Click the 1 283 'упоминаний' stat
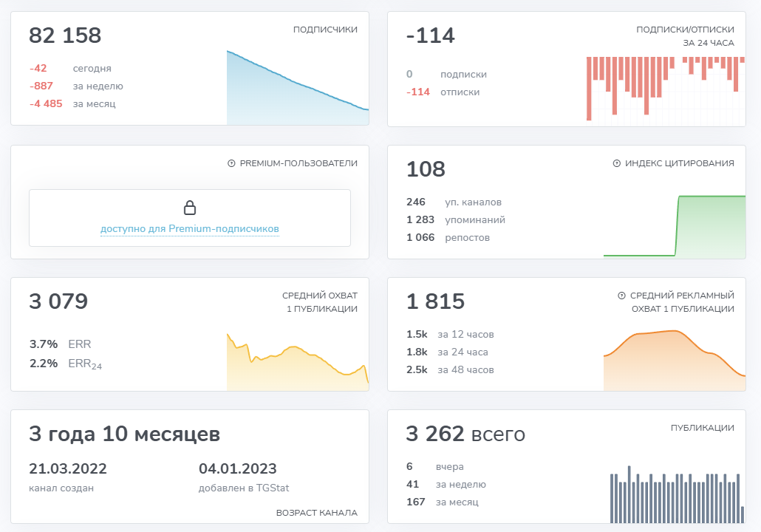Screen dimensions: 761x532 (456, 220)
